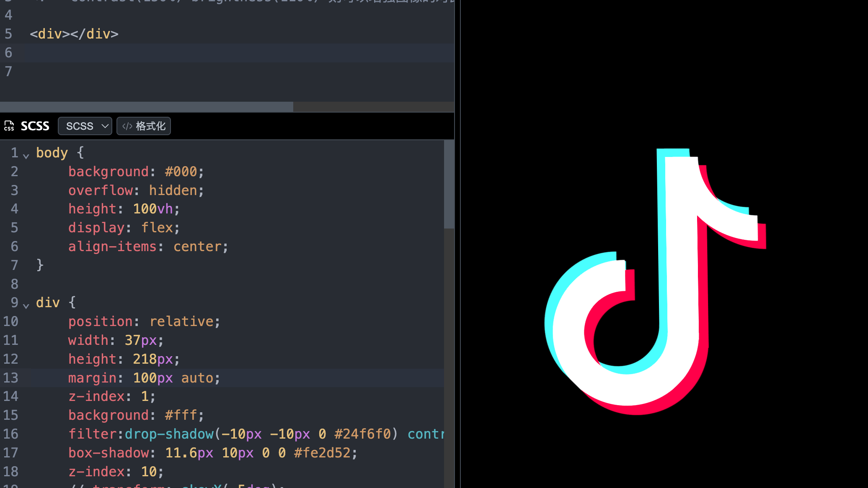The width and height of the screenshot is (868, 488).
Task: Click the closing brace on line 7
Action: [x=40, y=265]
